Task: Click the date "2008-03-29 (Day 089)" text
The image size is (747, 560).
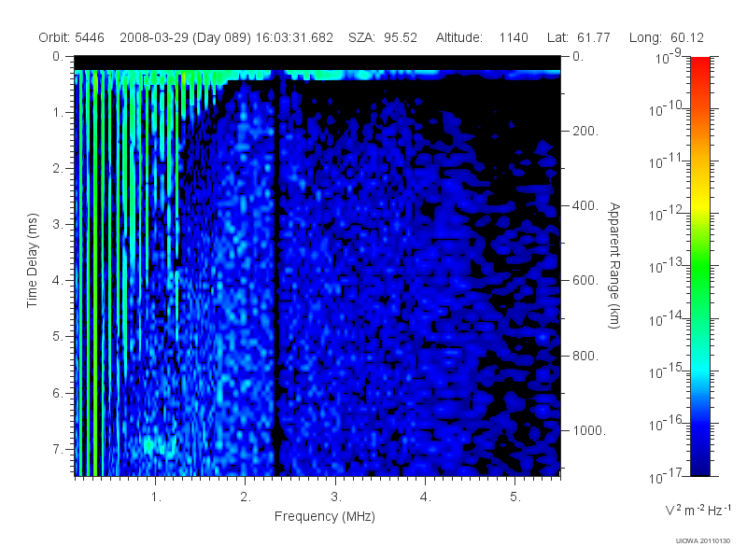Action: 185,37
